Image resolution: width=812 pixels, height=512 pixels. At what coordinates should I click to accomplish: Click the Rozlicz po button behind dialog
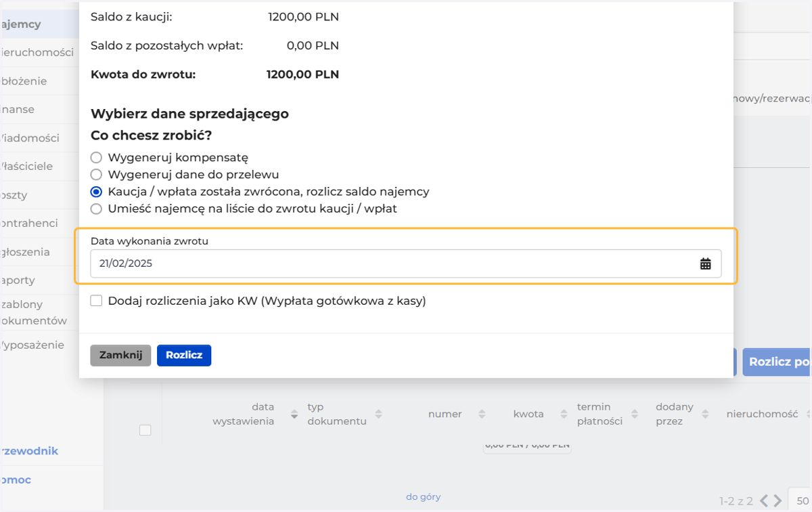(x=777, y=362)
